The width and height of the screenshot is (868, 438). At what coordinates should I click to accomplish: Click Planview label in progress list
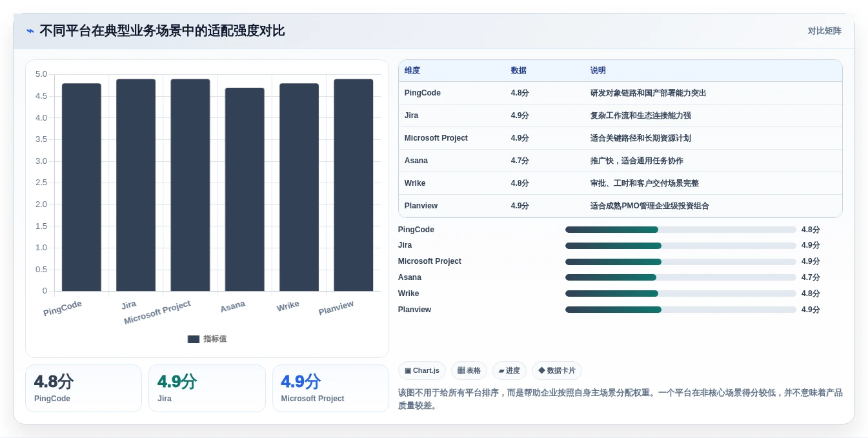(x=414, y=310)
